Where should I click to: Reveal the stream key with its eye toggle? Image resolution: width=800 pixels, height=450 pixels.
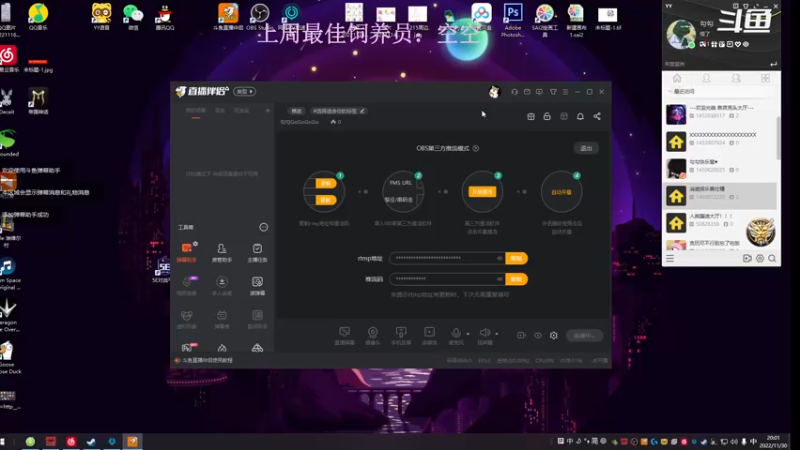pyautogui.click(x=499, y=279)
